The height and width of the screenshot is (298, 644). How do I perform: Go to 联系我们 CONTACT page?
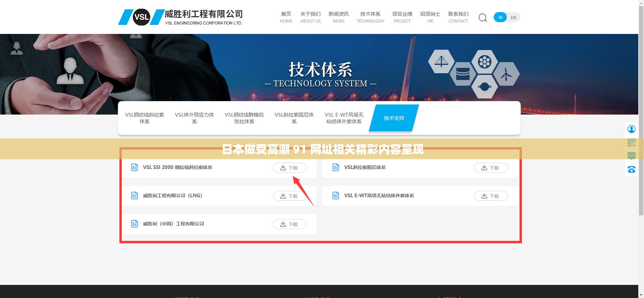458,17
